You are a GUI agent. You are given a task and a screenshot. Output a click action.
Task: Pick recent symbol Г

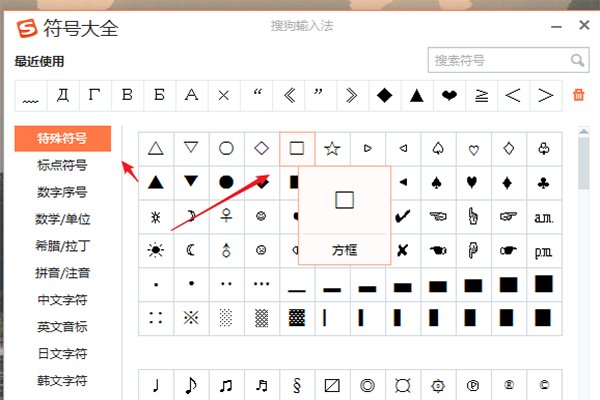pyautogui.click(x=95, y=95)
